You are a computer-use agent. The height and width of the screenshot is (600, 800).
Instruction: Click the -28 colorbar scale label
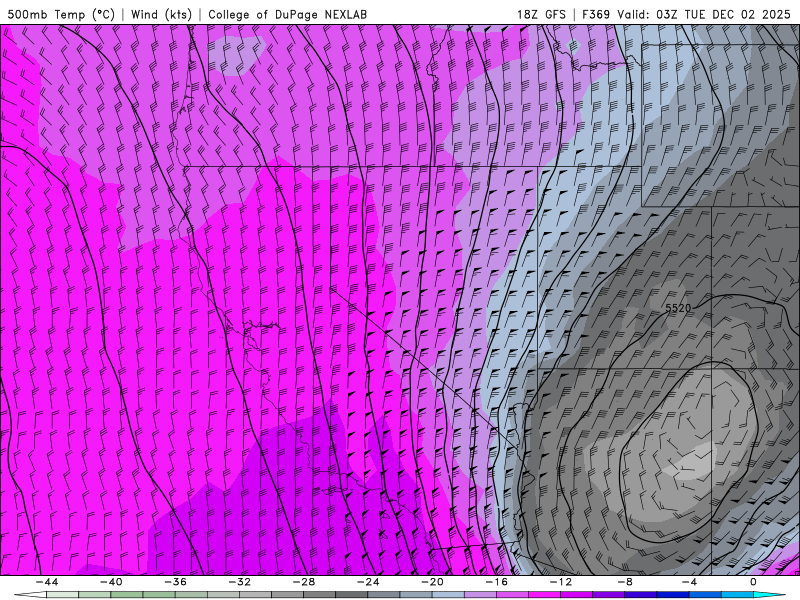(x=304, y=582)
